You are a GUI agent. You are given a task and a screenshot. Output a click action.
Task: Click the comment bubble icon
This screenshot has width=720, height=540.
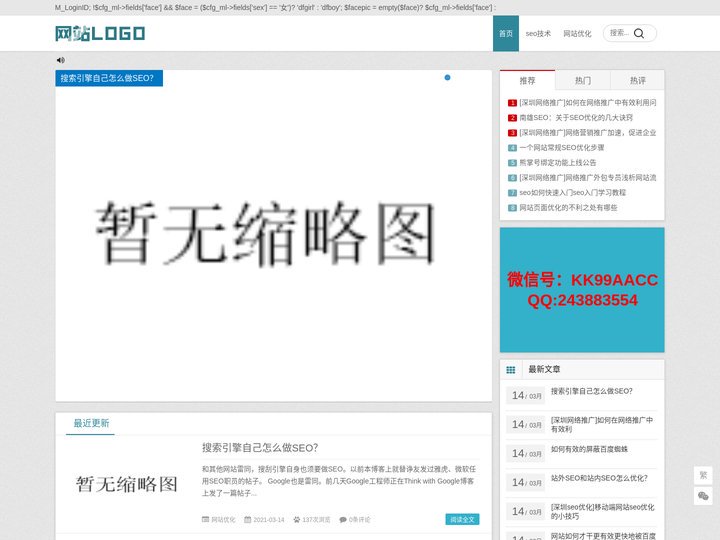(x=343, y=520)
